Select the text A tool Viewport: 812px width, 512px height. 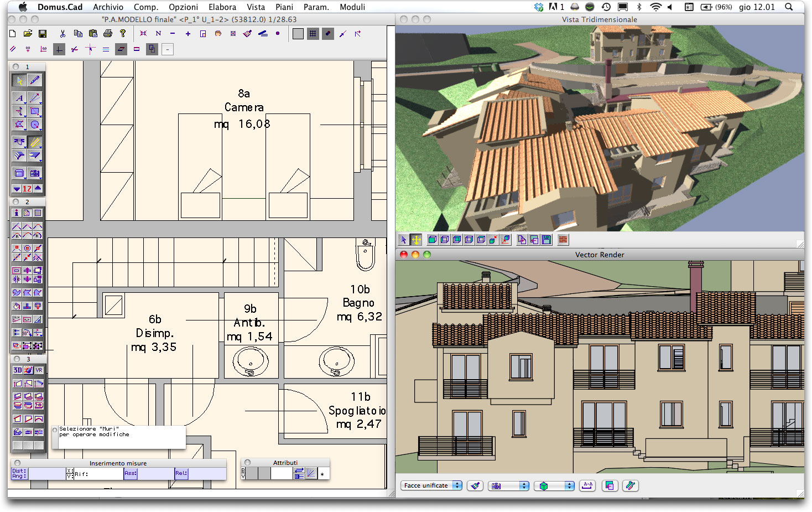[x=19, y=98]
